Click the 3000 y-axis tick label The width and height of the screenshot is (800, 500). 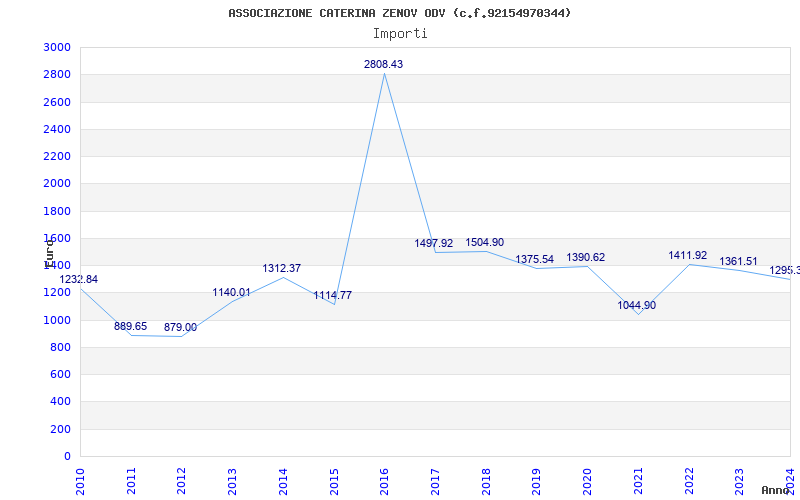(57, 47)
